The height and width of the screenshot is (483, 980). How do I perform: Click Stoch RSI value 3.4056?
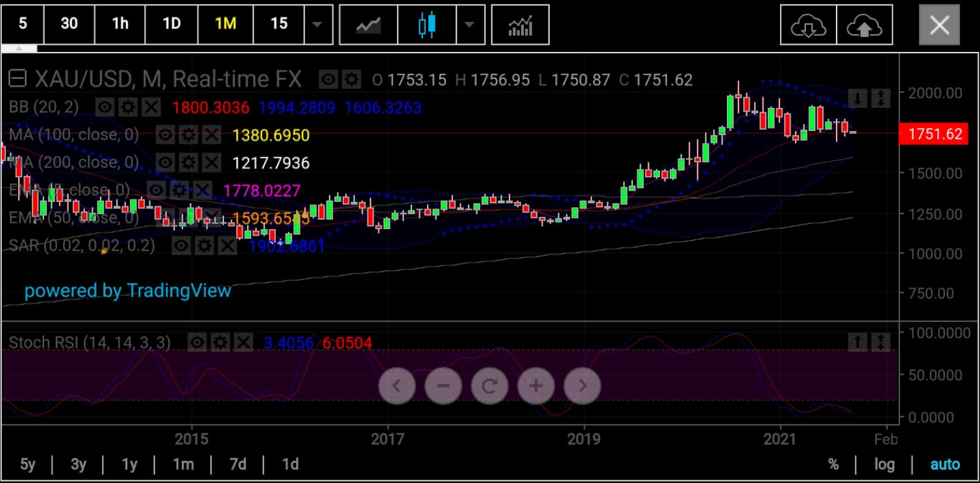(x=288, y=343)
